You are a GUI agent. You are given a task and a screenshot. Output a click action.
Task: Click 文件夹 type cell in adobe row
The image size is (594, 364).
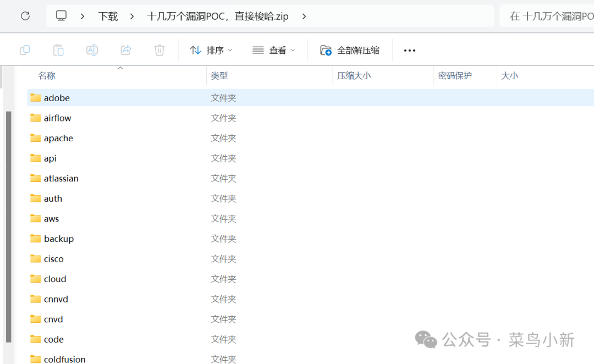coord(223,98)
